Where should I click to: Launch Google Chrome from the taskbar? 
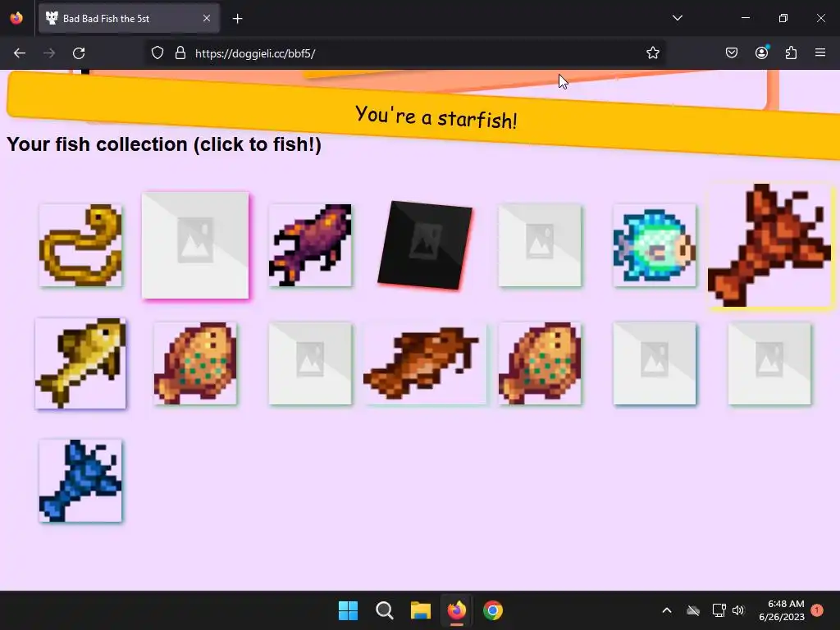pyautogui.click(x=493, y=610)
